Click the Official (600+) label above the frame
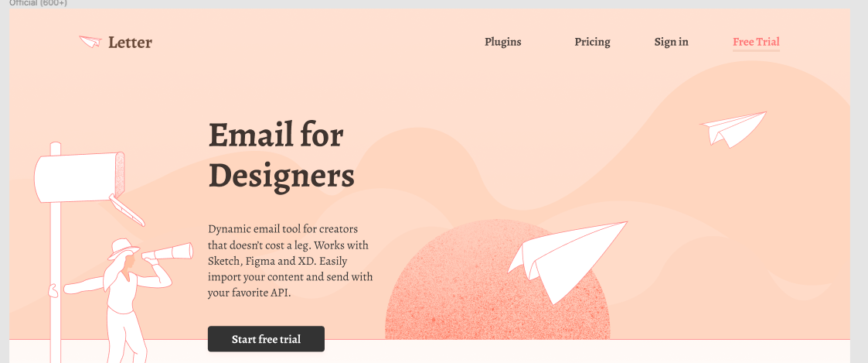Image resolution: width=868 pixels, height=363 pixels. [x=38, y=3]
